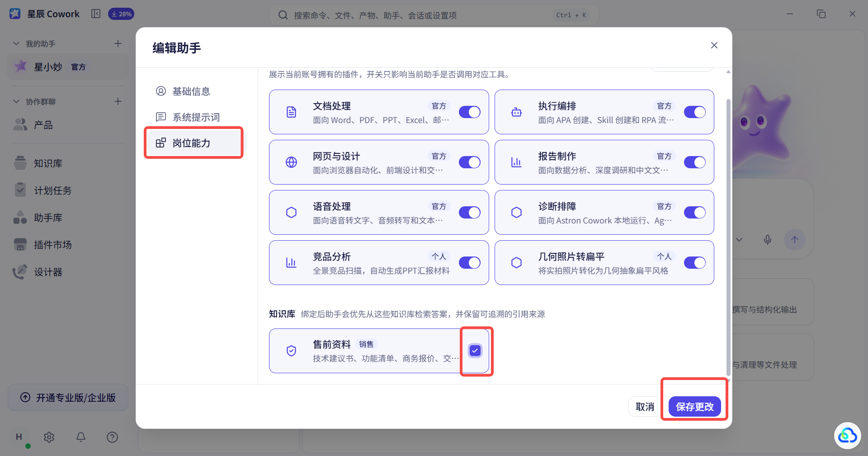Image resolution: width=868 pixels, height=456 pixels.
Task: Disable the 报告制作 plugin toggle
Action: coord(694,162)
